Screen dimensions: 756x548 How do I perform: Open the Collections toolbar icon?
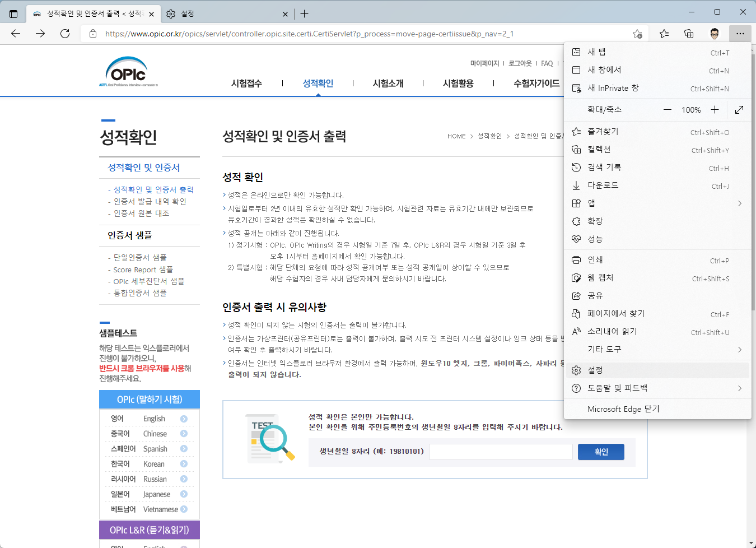689,34
